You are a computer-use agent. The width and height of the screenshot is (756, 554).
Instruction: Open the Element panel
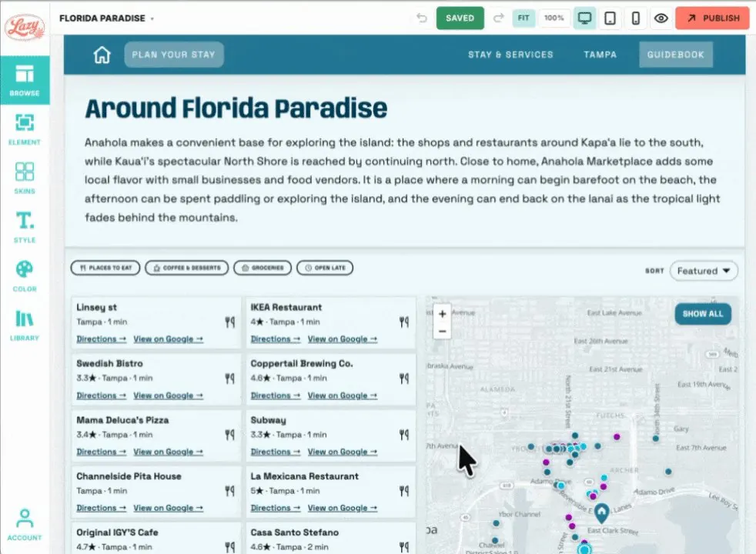[x=25, y=129]
